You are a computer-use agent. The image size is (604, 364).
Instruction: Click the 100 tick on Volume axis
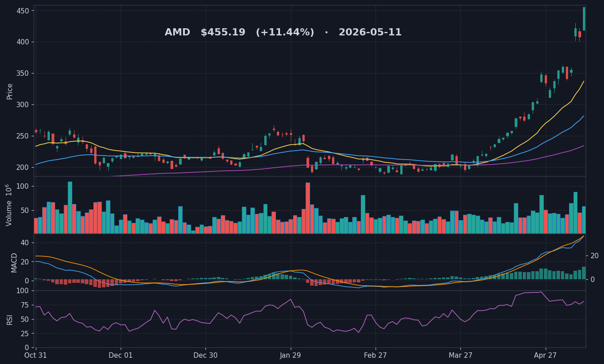22,186
